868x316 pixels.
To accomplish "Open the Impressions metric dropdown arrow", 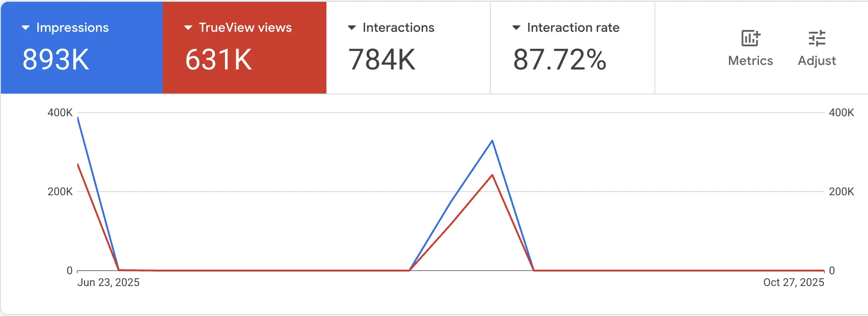I will pyautogui.click(x=26, y=28).
